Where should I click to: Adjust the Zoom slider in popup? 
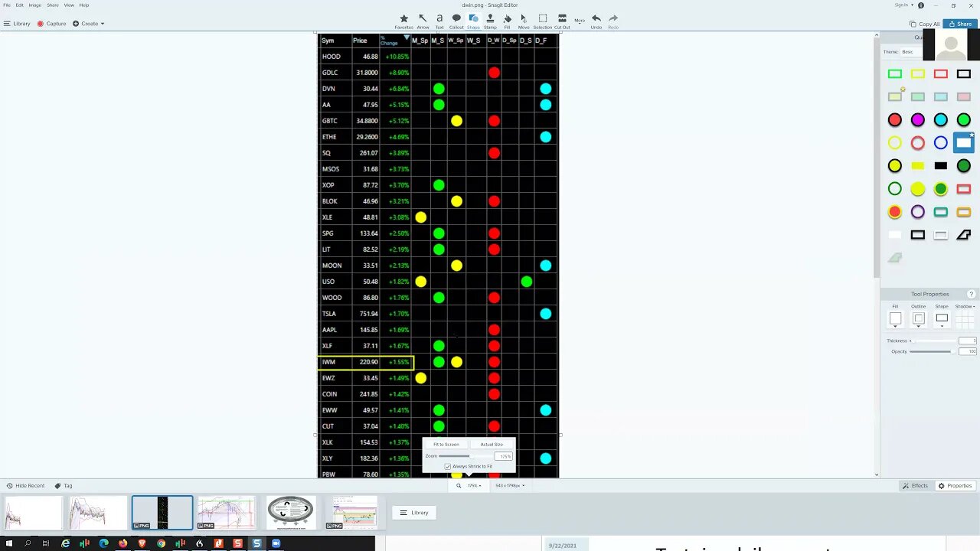(x=465, y=456)
